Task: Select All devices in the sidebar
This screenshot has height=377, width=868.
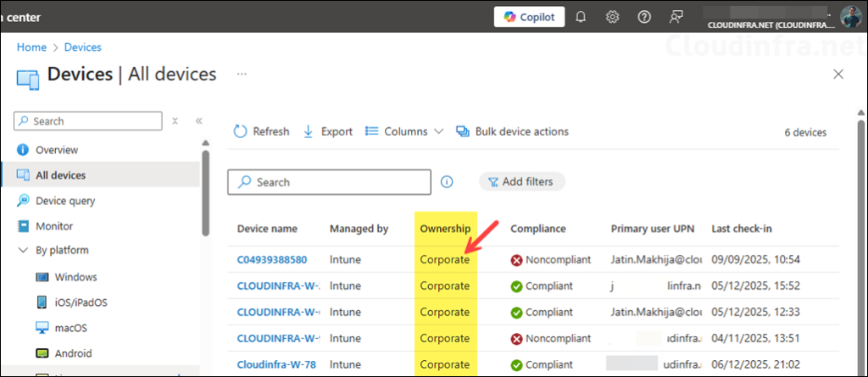Action: pyautogui.click(x=60, y=175)
